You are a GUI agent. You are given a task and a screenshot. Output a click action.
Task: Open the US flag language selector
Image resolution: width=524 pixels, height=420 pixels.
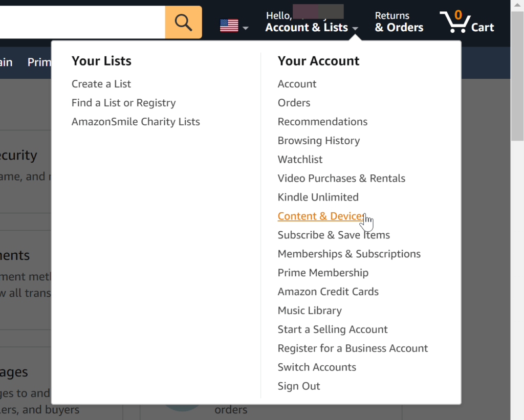[229, 26]
